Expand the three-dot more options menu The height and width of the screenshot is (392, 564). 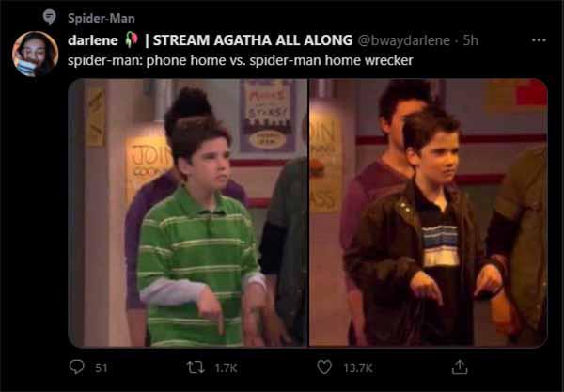click(x=539, y=39)
